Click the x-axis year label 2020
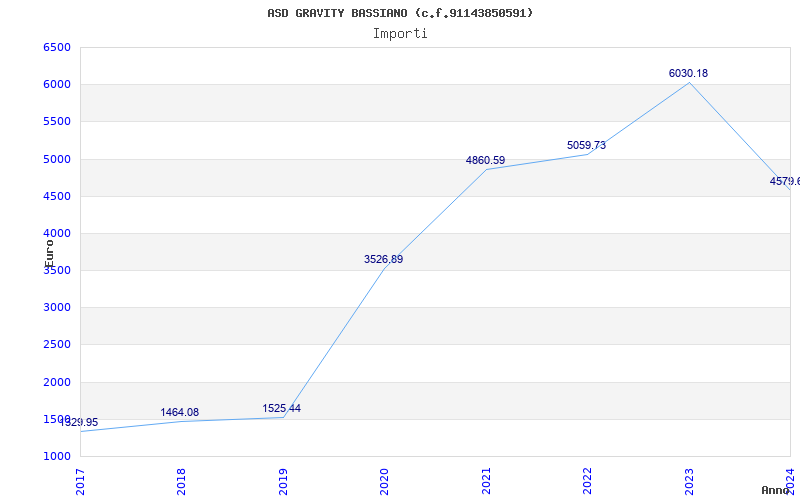 coord(384,481)
